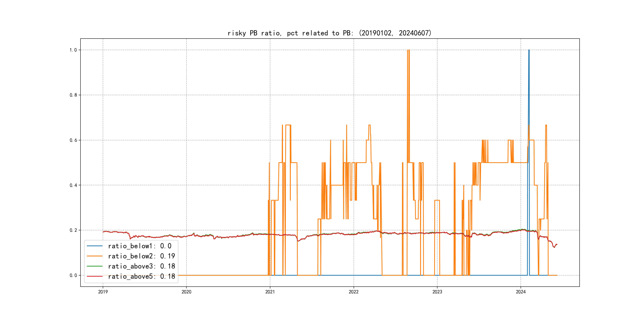
Task: Click the 2020 x-axis tick label
Action: click(x=186, y=292)
